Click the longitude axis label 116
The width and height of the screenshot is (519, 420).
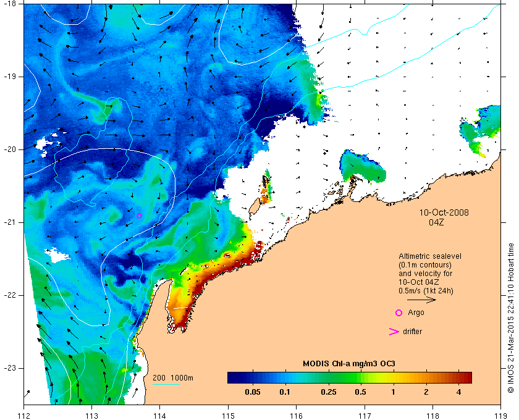296,416
